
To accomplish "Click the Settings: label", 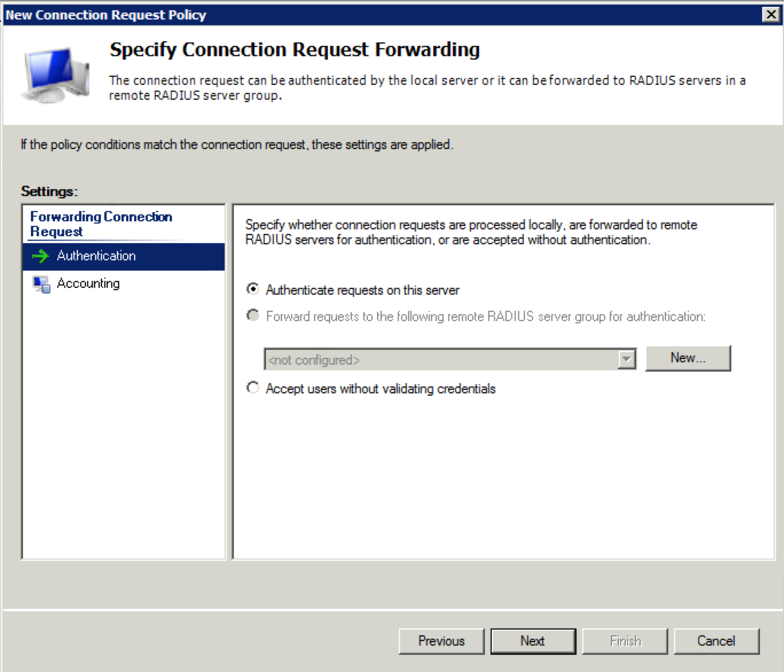I will point(49,191).
